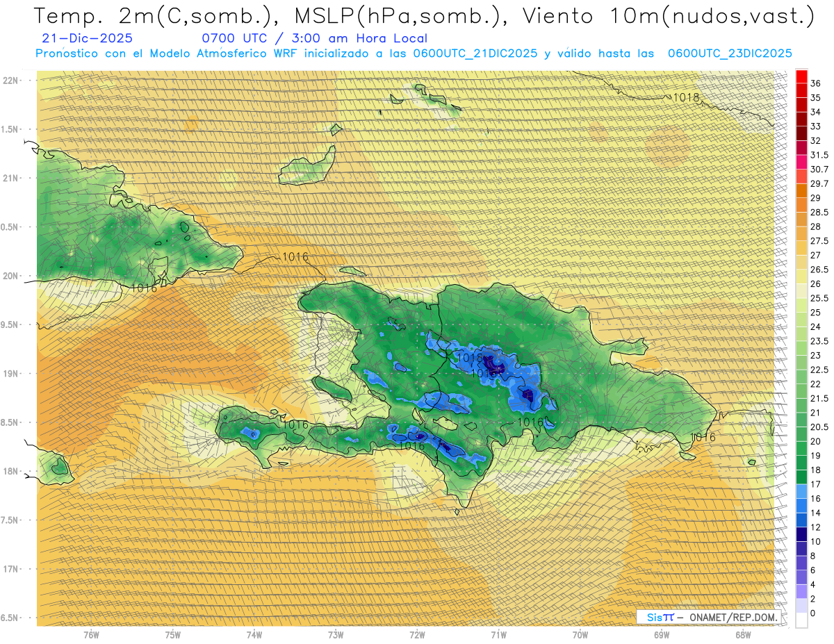Click the legend value 23.5
The image size is (834, 644).
pyautogui.click(x=819, y=341)
